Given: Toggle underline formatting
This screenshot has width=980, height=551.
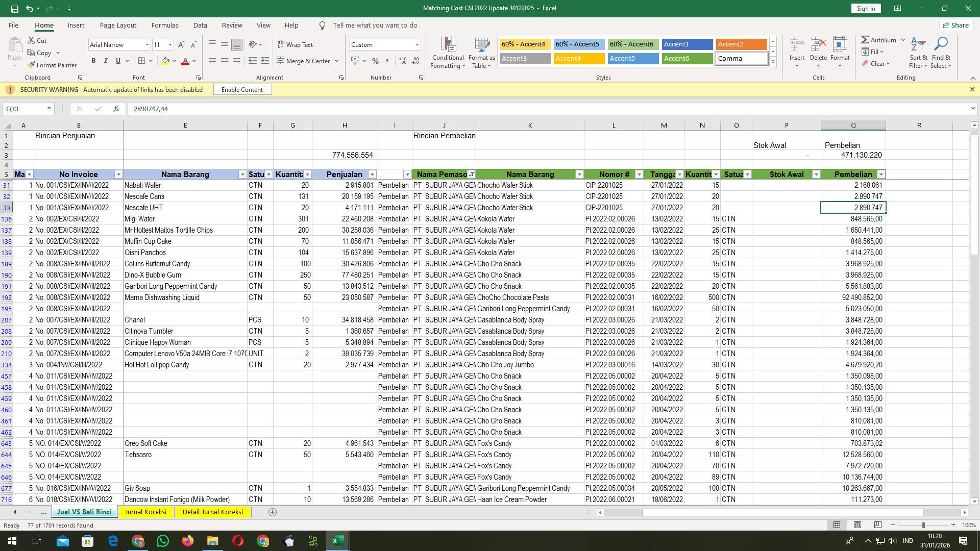Looking at the screenshot, I should [x=117, y=61].
